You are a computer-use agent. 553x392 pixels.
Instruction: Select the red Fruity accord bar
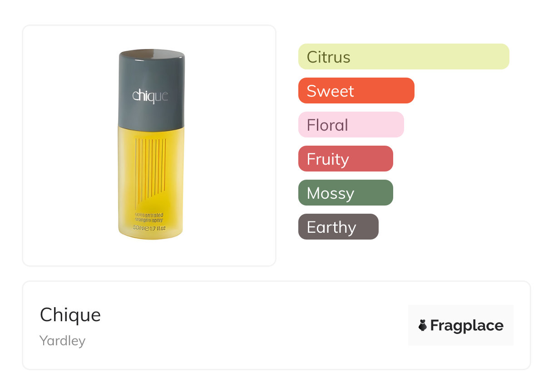pos(346,159)
